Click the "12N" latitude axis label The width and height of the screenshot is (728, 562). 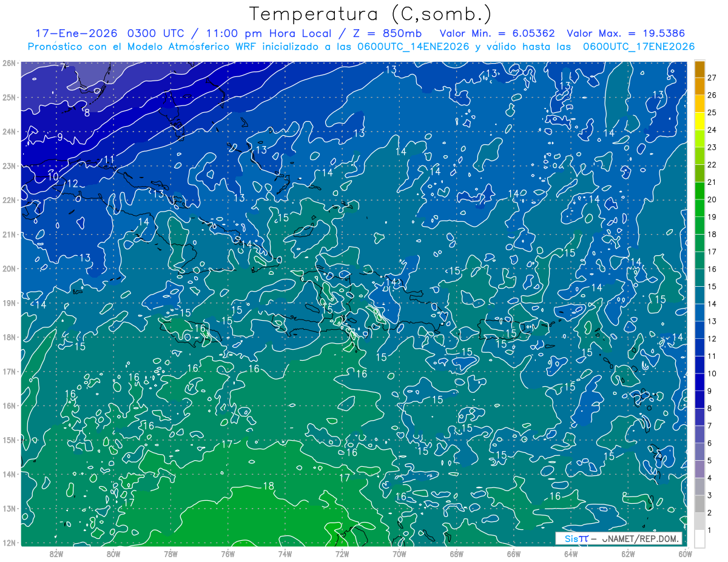pos(9,543)
